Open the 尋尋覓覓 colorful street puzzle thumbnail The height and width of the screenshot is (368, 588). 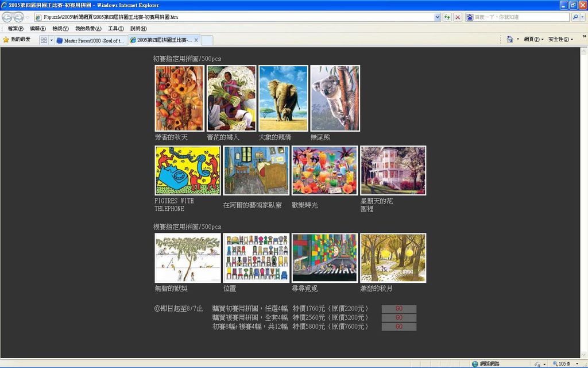pyautogui.click(x=325, y=258)
